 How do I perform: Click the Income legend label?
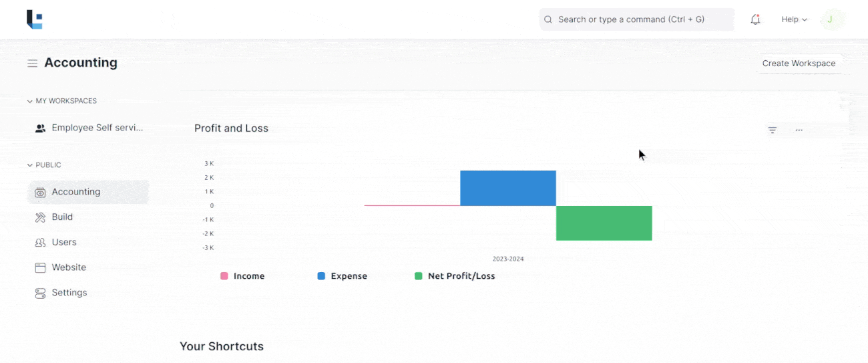(x=248, y=276)
